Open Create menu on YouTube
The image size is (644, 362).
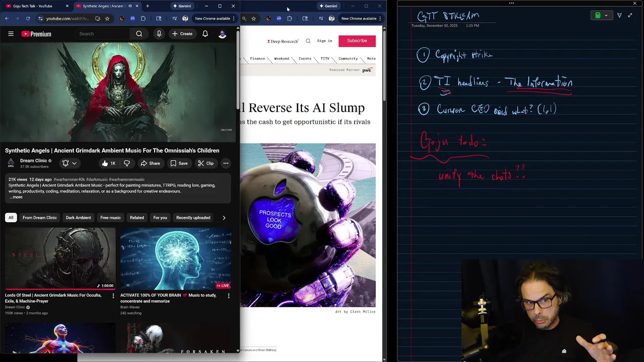tap(182, 34)
